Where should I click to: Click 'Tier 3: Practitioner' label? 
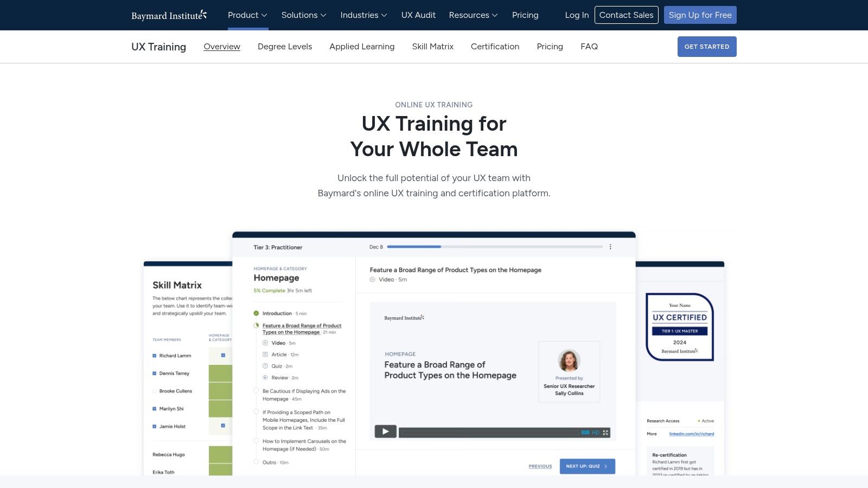tap(278, 247)
